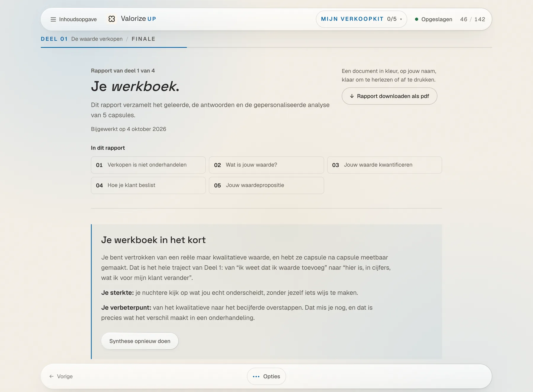Open capsule 02 Wat is jouw waarde?
Image resolution: width=533 pixels, height=392 pixels.
tap(266, 165)
